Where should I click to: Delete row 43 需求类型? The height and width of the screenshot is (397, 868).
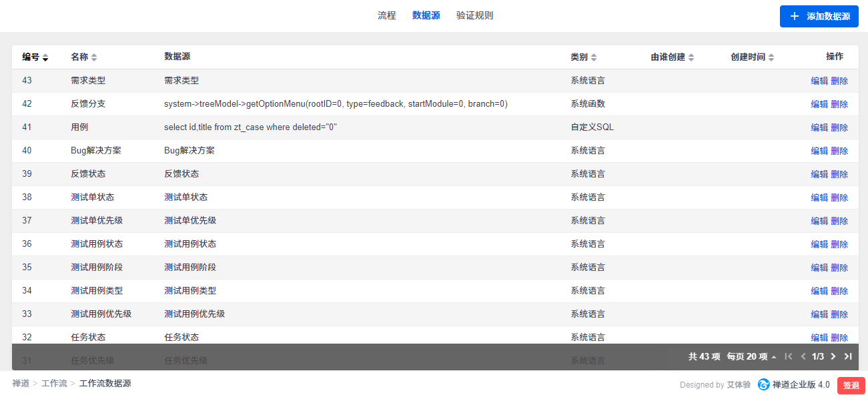coord(839,81)
